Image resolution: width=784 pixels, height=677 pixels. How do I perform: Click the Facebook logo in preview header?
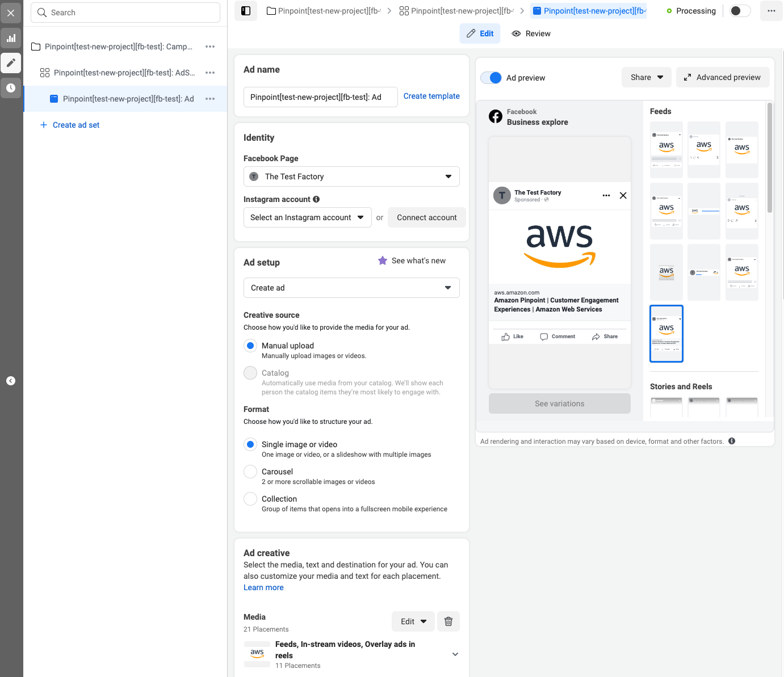(x=496, y=116)
